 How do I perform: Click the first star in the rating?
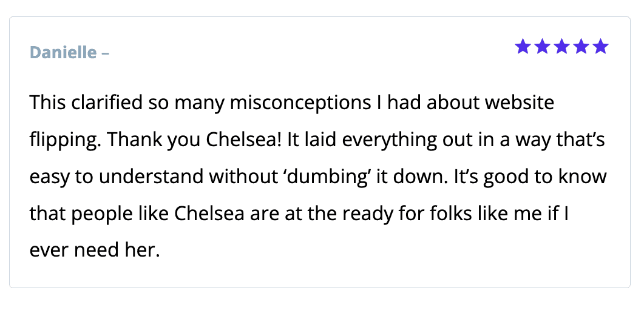[x=523, y=46]
